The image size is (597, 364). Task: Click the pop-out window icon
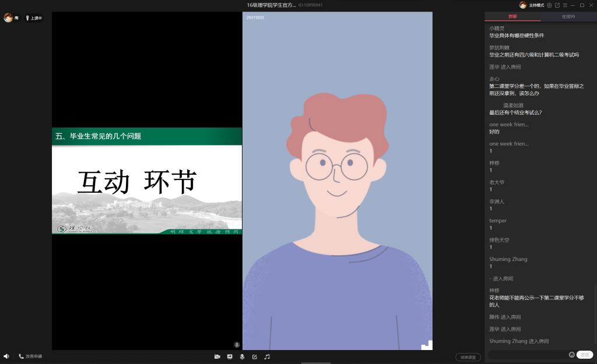tap(557, 5)
